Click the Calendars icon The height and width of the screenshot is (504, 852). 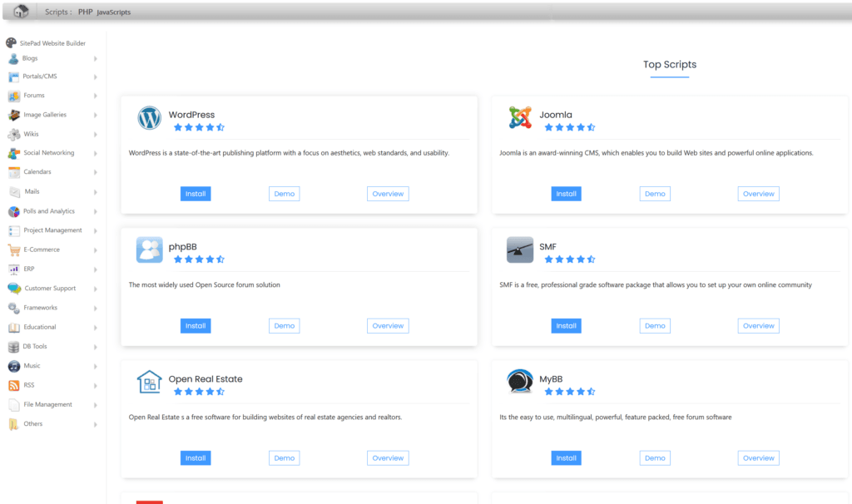[14, 172]
